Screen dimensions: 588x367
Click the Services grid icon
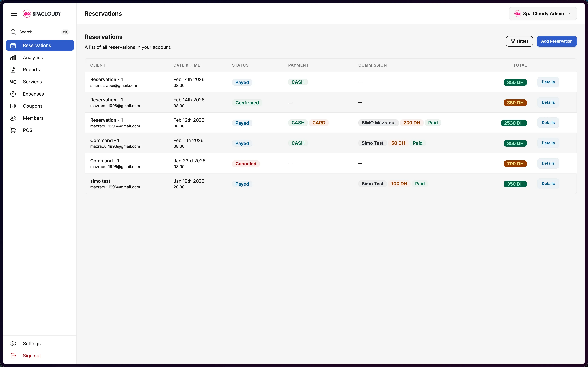(13, 82)
